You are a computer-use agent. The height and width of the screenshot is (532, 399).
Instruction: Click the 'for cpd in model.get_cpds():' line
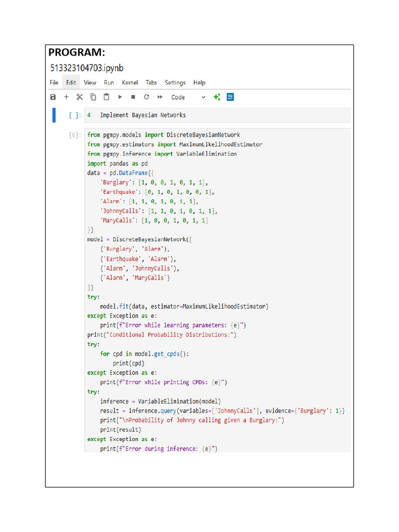click(x=144, y=354)
